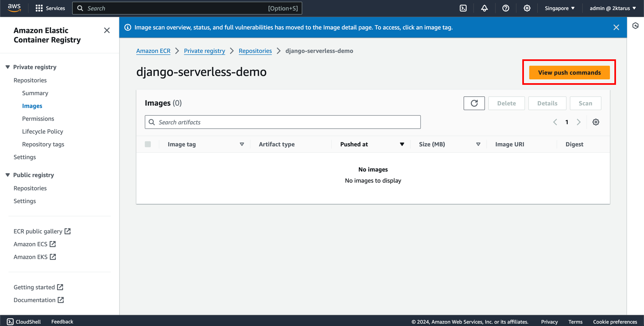Open the Getting started external link
This screenshot has width=644, height=326.
[38, 287]
